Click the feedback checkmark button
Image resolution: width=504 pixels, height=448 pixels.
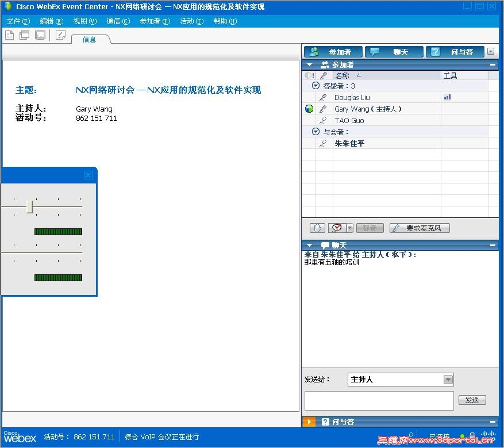click(337, 228)
